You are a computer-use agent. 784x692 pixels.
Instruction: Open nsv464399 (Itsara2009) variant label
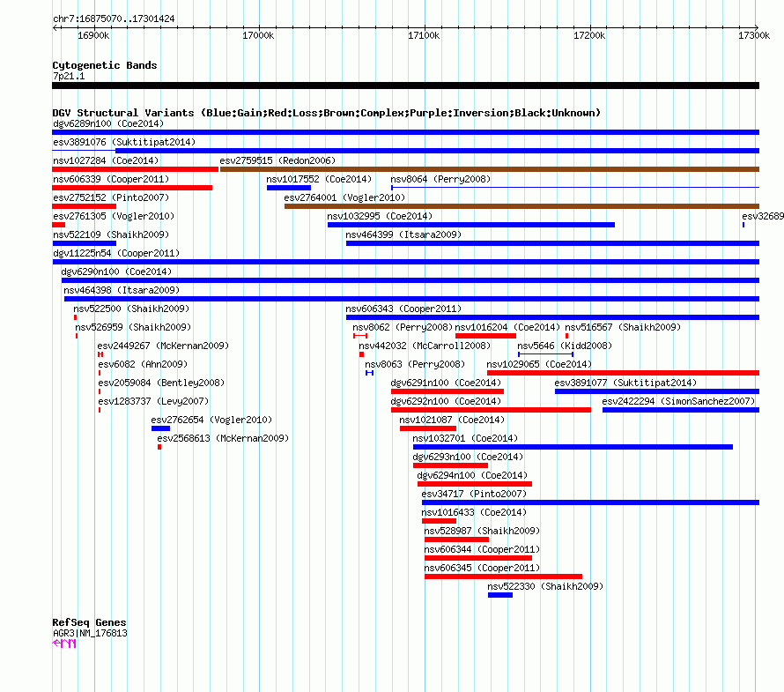[x=403, y=234]
